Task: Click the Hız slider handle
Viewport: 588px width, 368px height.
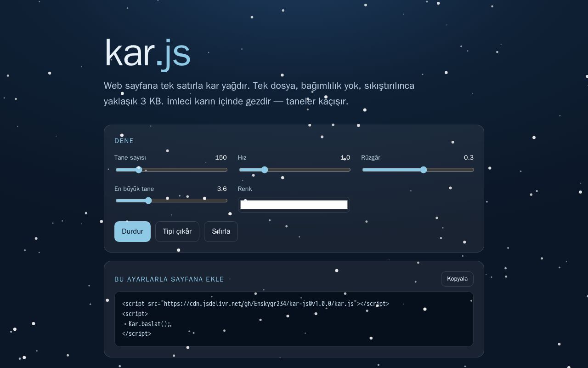Action: (x=265, y=170)
